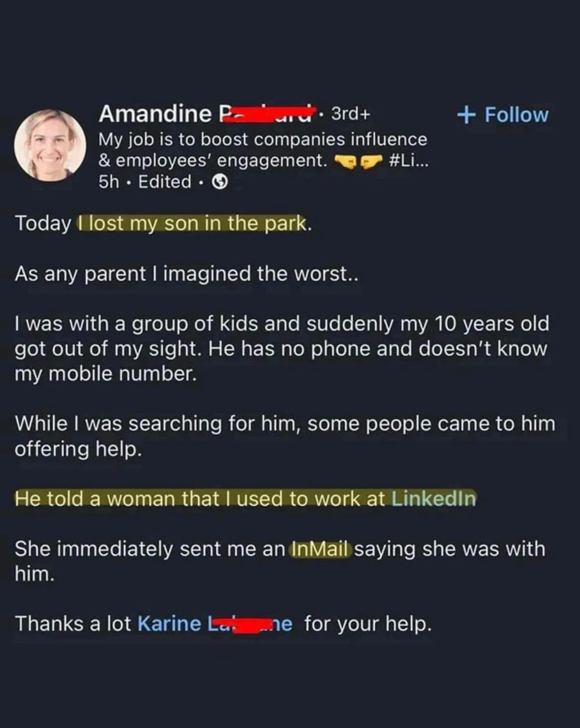
Task: Click the line 'As any parent I imagined the worst'
Action: pyautogui.click(x=186, y=274)
